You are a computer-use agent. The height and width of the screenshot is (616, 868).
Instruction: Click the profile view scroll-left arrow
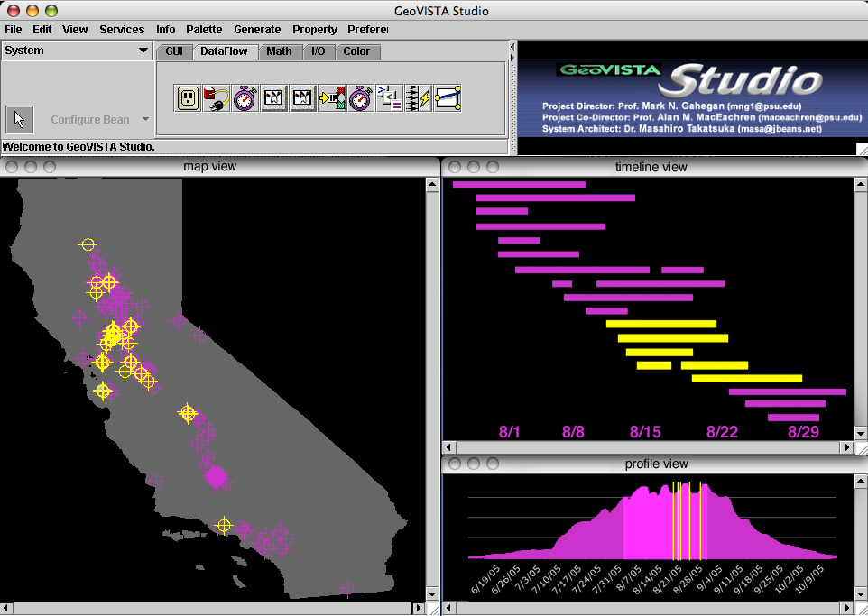(x=449, y=608)
